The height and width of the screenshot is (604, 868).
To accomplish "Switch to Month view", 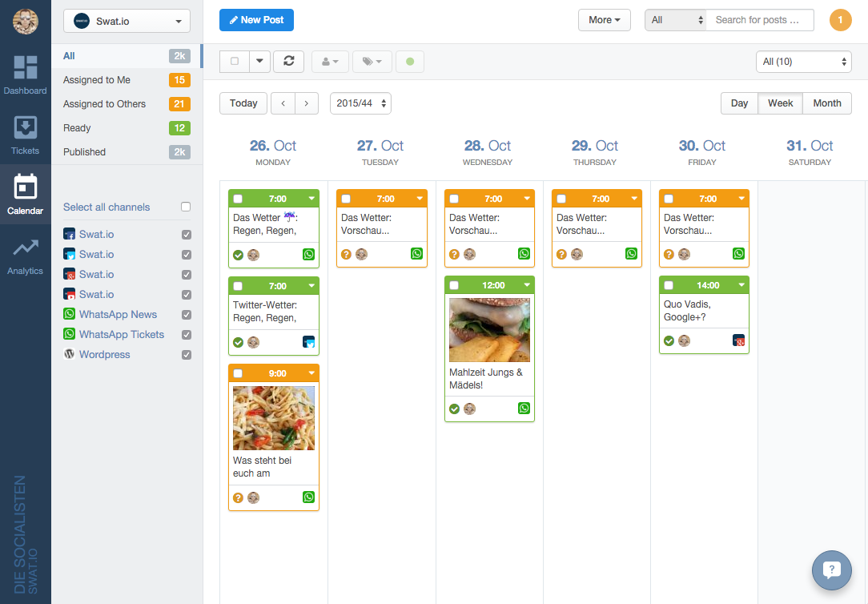I will (827, 103).
